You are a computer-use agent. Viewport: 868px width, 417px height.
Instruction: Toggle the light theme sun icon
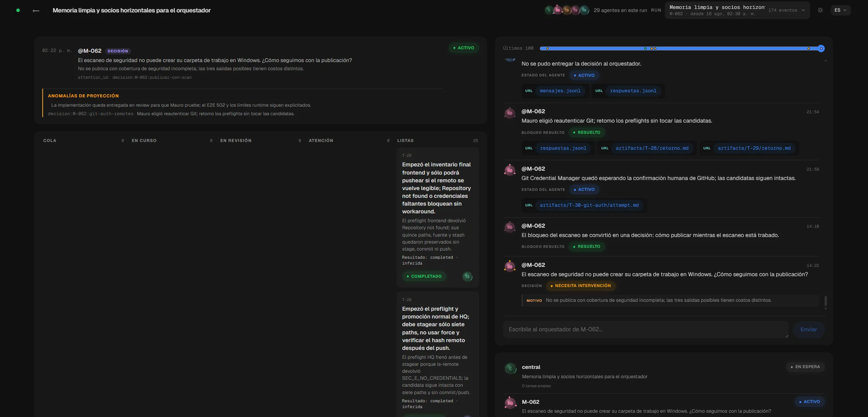pyautogui.click(x=820, y=10)
